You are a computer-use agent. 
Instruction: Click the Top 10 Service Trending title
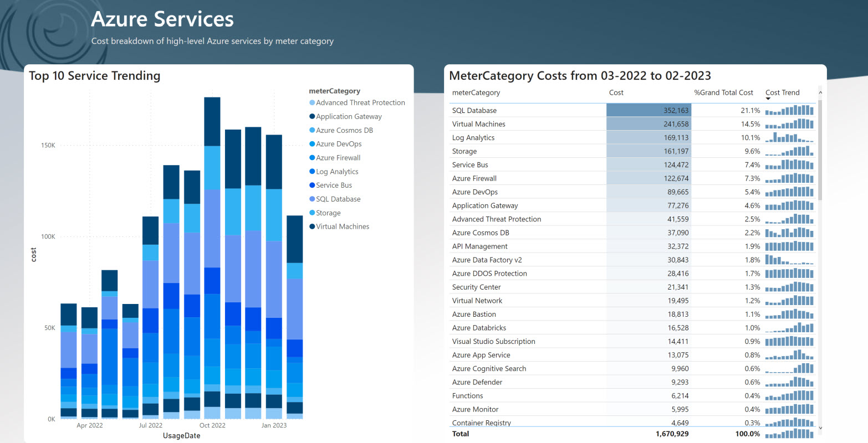[x=95, y=76]
